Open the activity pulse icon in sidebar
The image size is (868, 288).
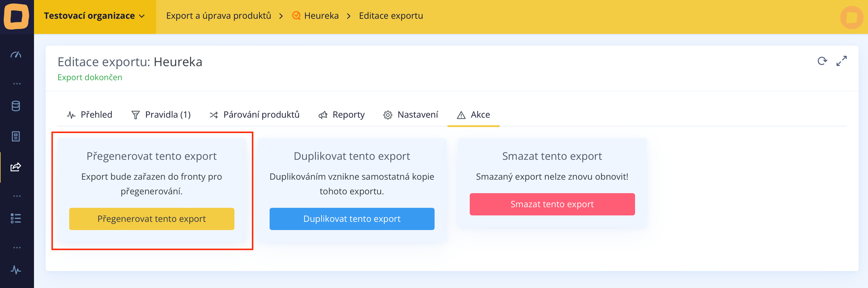(16, 270)
